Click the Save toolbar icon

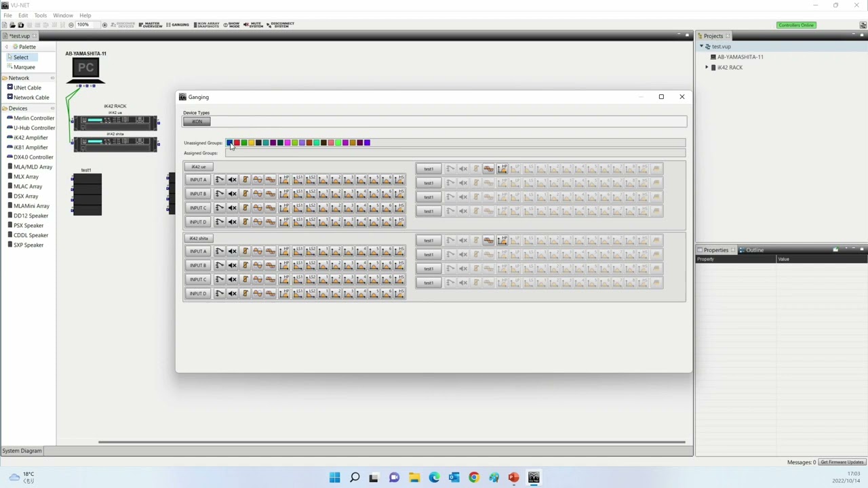(20, 25)
